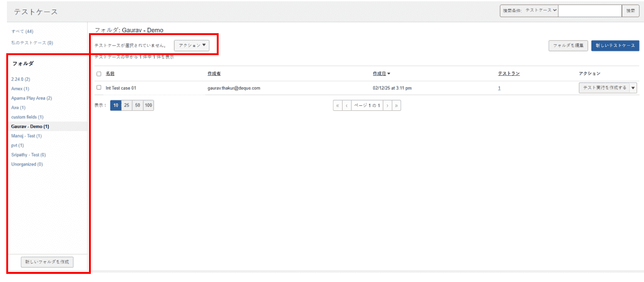Screen dimensions: 644x282
Task: Click the next page arrow icon
Action: pyautogui.click(x=388, y=105)
